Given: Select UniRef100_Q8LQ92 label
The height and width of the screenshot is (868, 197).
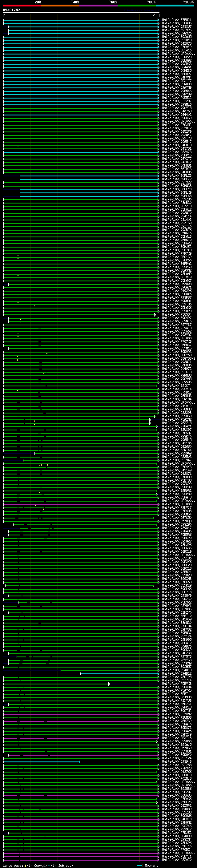Looking at the screenshot, I should (176, 60).
